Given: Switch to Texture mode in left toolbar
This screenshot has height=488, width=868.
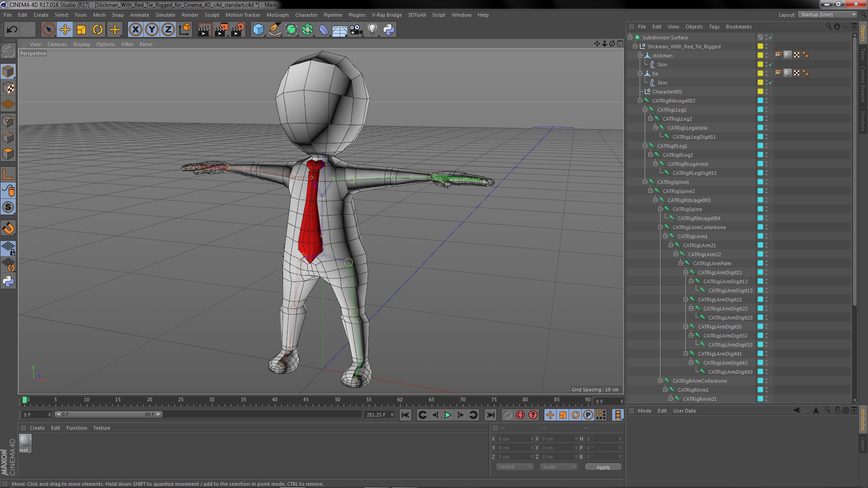Looking at the screenshot, I should pos(8,88).
